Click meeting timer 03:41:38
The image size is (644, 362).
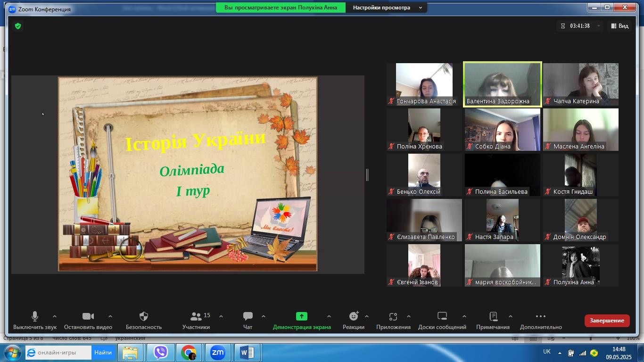point(580,26)
